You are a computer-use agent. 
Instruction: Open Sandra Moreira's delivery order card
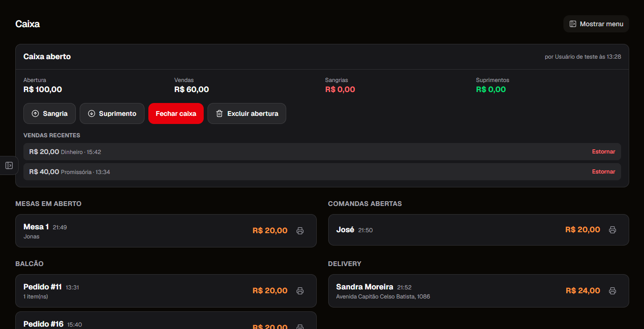point(478,291)
